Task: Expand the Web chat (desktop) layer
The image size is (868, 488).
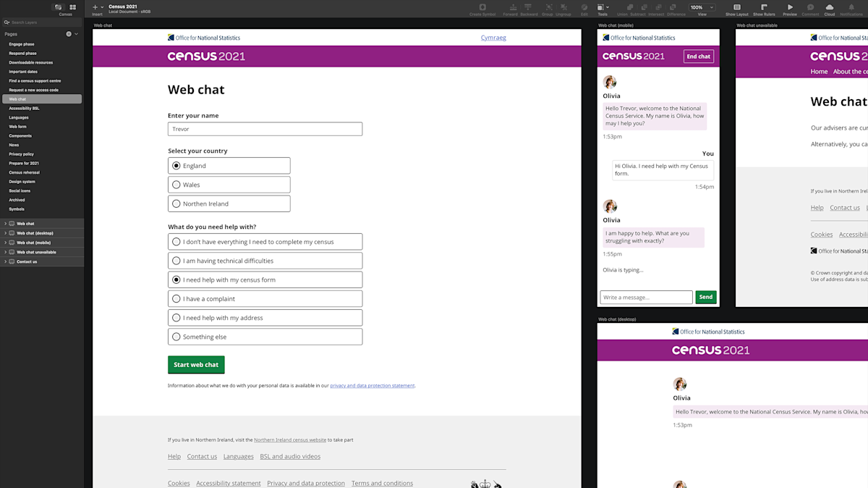Action: 5,233
